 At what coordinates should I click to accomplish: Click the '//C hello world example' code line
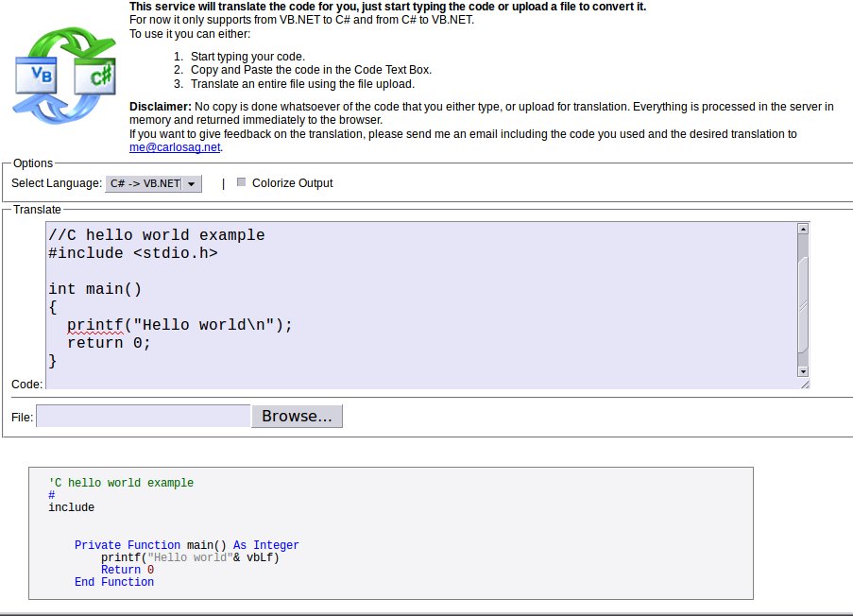[157, 235]
